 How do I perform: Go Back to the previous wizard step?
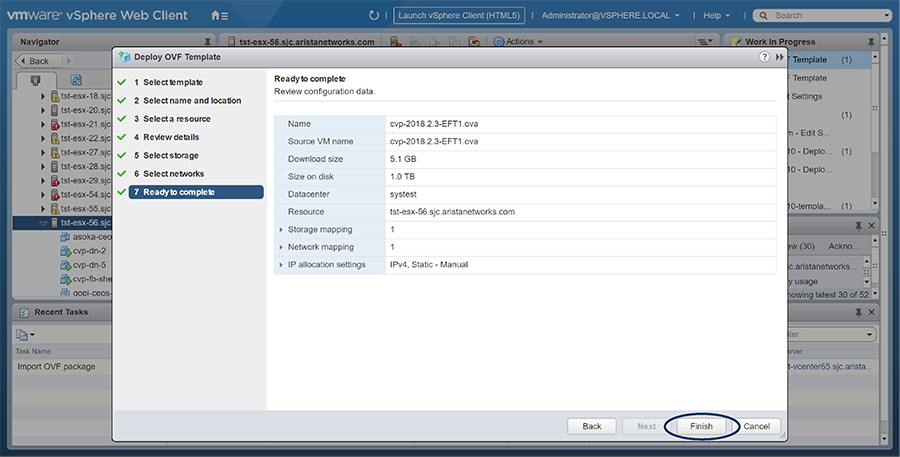(592, 427)
